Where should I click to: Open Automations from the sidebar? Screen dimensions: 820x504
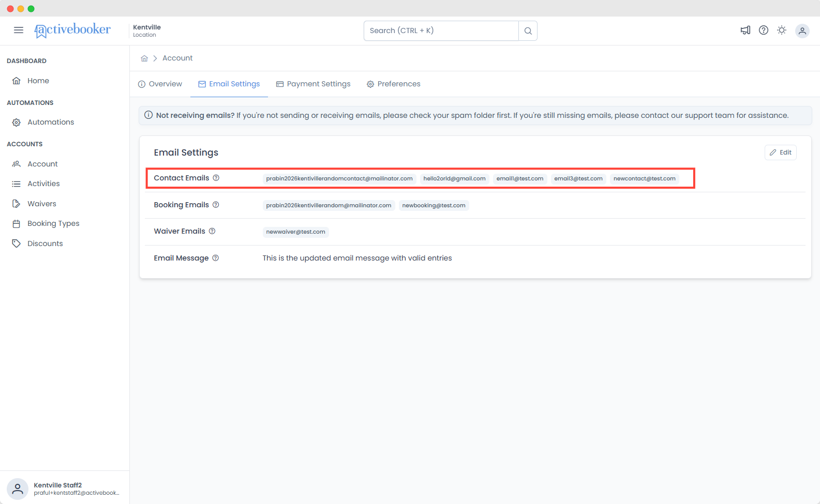click(x=51, y=122)
